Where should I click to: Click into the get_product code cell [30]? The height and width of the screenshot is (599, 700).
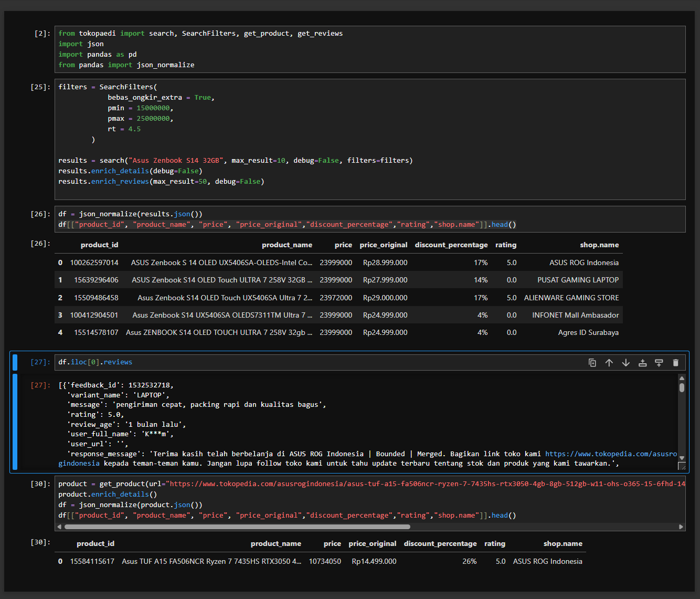[370, 499]
